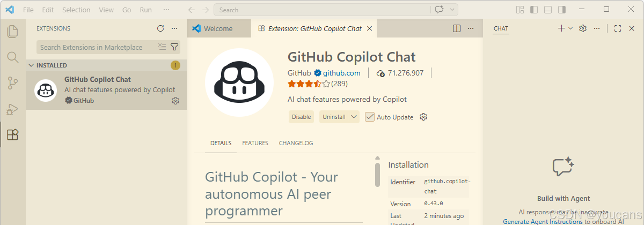The image size is (644, 225).
Task: Open the Explorer view in activity bar
Action: [x=12, y=31]
